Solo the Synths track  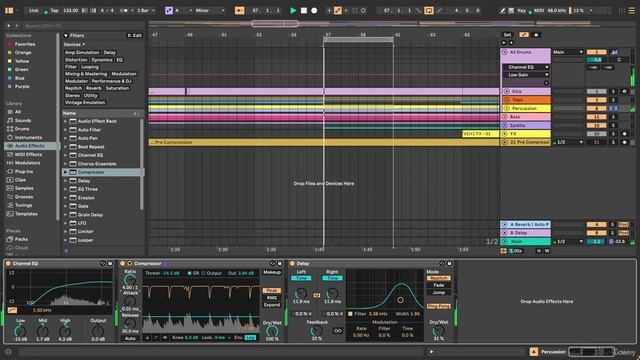[x=613, y=125]
